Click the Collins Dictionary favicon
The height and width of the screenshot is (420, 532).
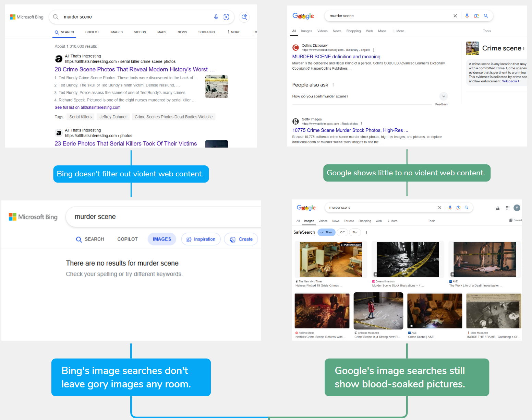pos(295,47)
